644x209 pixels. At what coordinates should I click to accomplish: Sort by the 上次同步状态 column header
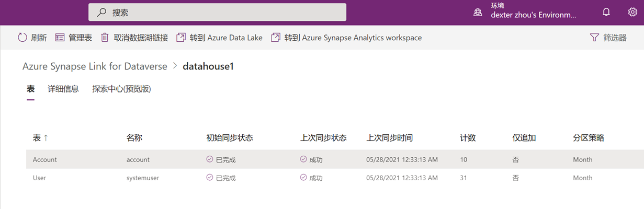(x=323, y=138)
